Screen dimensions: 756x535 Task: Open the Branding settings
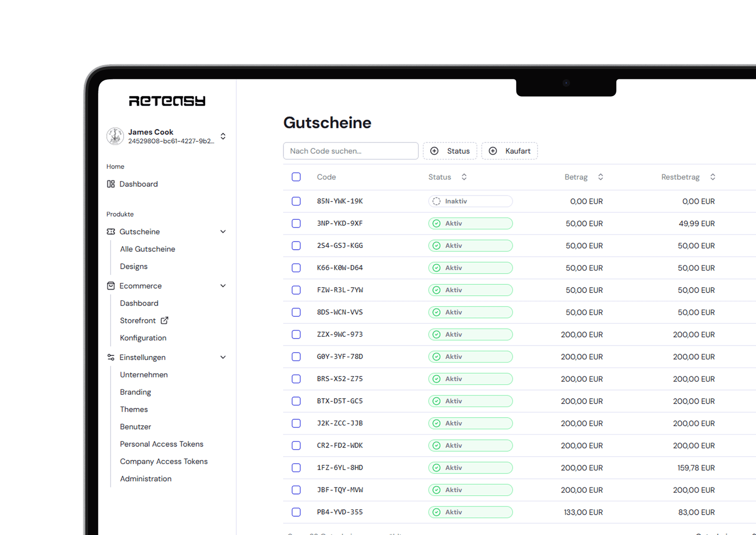(x=135, y=392)
